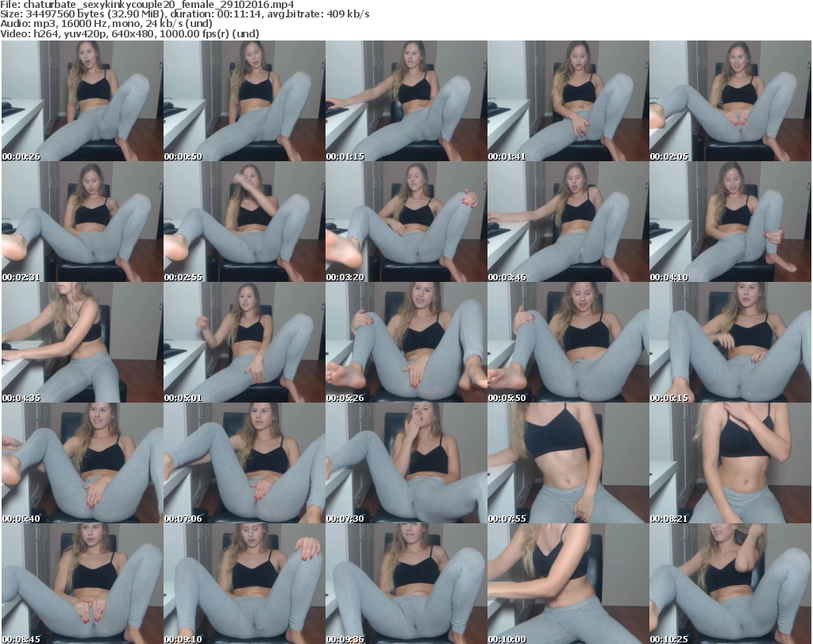Open the thumbnail stamped 00:08:21

pyautogui.click(x=730, y=463)
